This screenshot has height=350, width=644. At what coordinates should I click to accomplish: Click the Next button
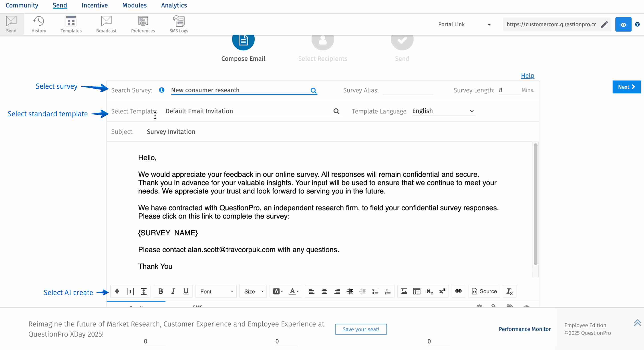626,87
